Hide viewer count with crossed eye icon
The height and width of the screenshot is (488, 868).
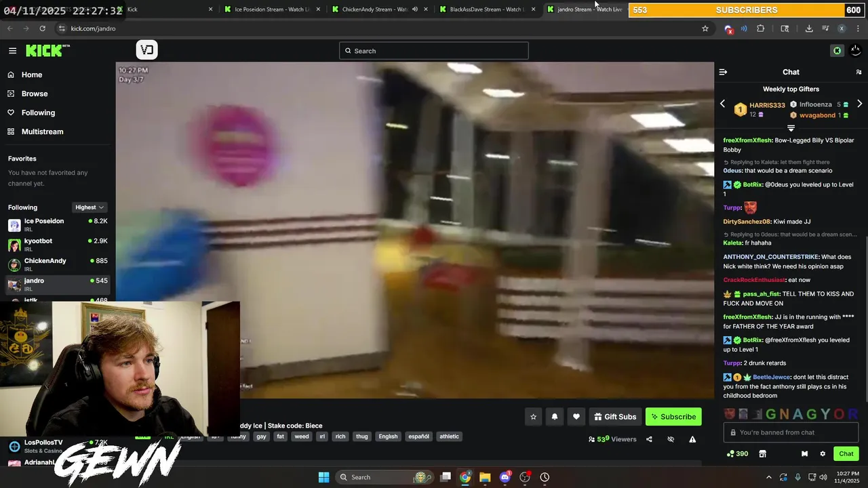pyautogui.click(x=671, y=439)
